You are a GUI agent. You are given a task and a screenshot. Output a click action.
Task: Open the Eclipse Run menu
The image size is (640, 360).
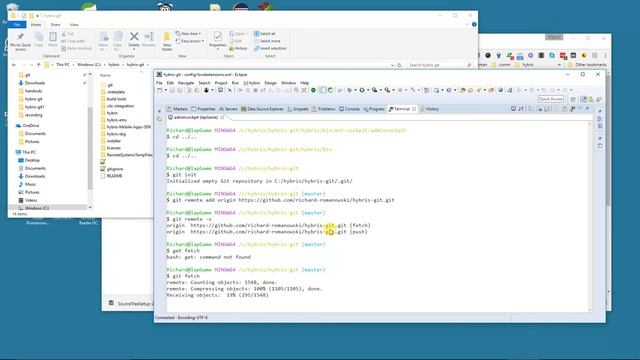[x=235, y=83]
